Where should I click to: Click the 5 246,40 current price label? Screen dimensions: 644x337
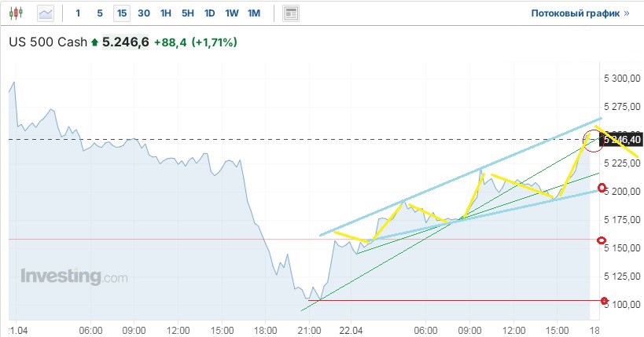point(621,140)
